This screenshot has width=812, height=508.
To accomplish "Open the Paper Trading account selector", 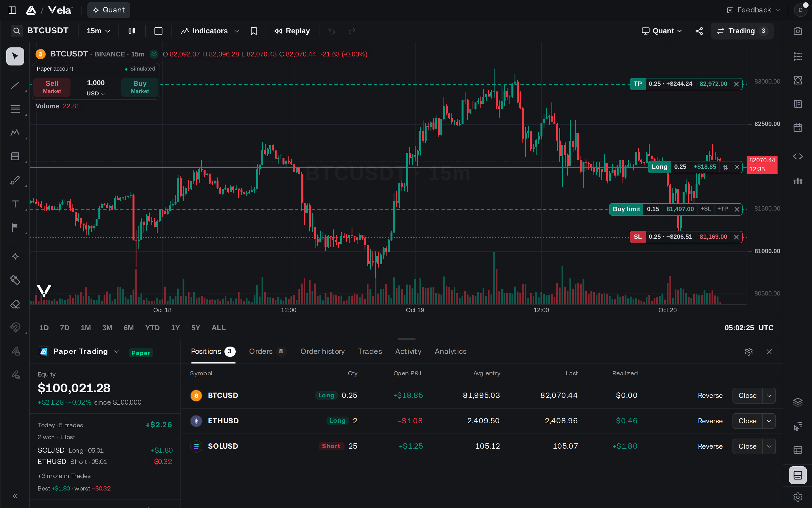I will pyautogui.click(x=79, y=351).
